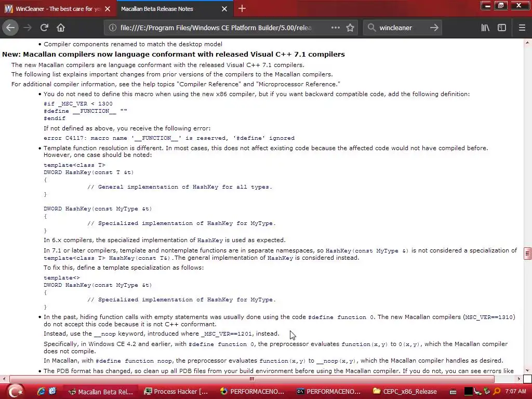Switch to Macallan Beta Rel taskbar button

101,392
